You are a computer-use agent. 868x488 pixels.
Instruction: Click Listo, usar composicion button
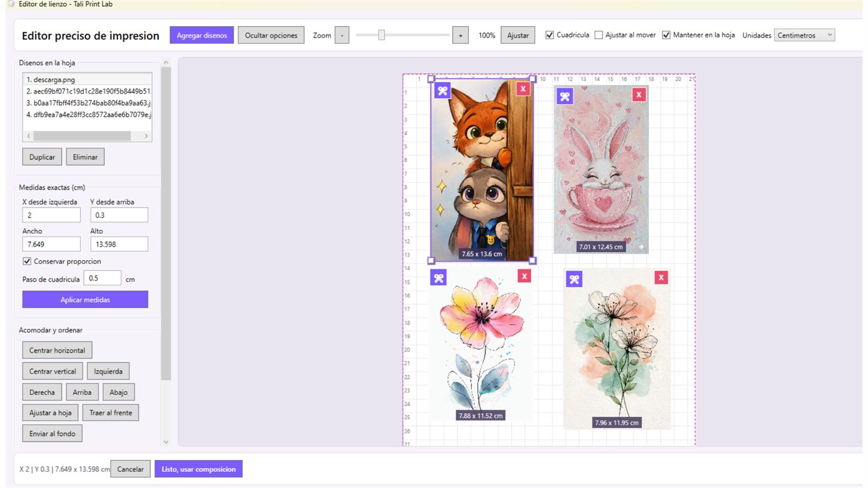coord(199,469)
